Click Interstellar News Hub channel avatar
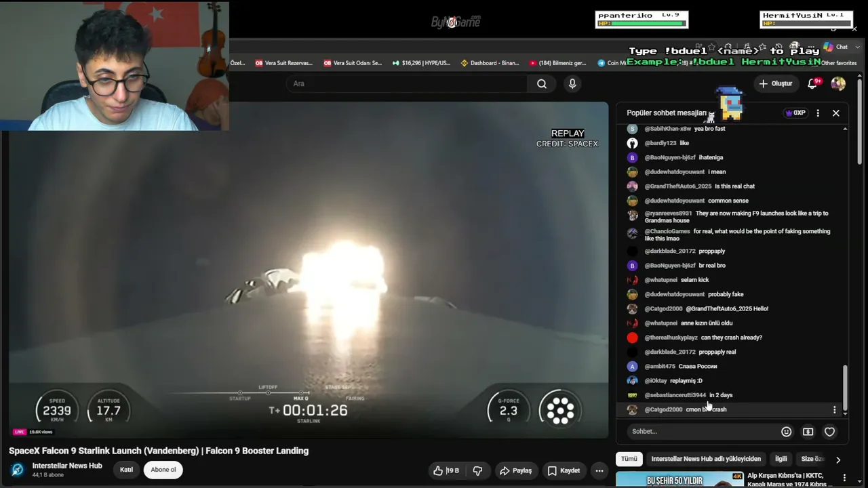This screenshot has height=488, width=868. pyautogui.click(x=18, y=470)
